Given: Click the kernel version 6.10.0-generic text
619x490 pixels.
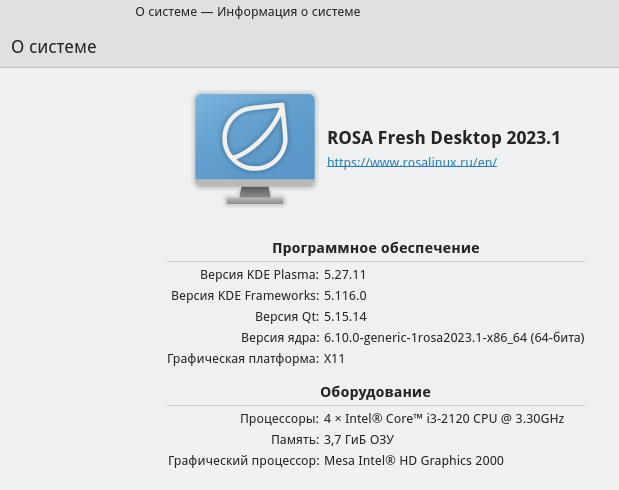Looking at the screenshot, I should pos(454,338).
